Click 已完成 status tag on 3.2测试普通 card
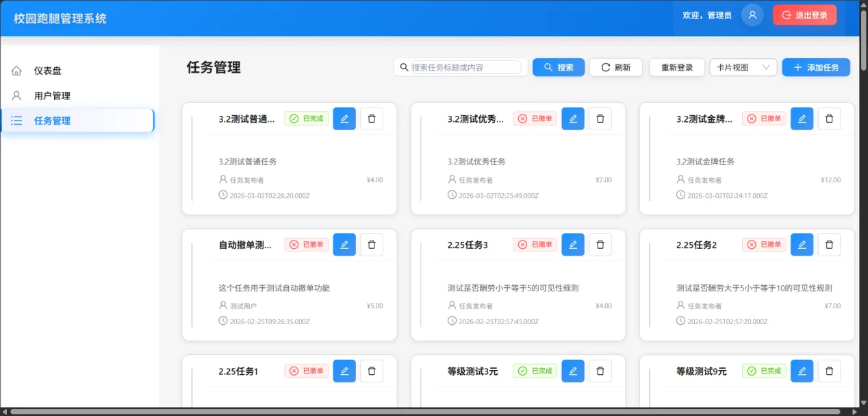 [x=307, y=119]
